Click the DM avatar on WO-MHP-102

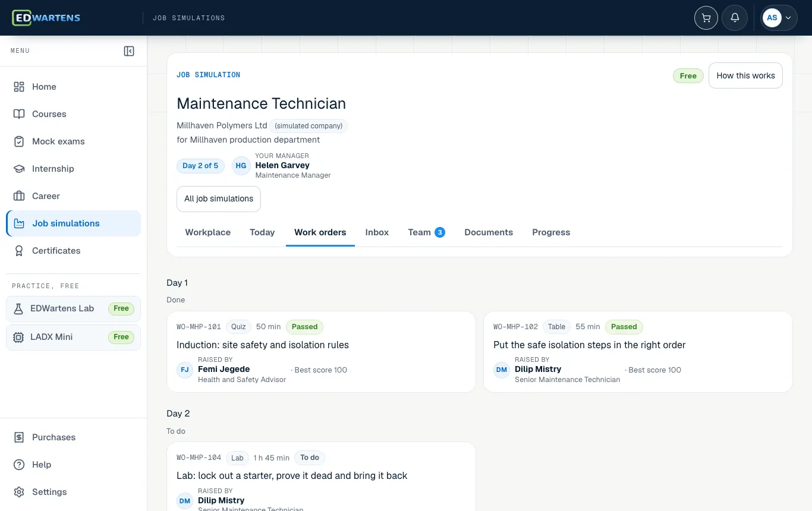(x=502, y=370)
